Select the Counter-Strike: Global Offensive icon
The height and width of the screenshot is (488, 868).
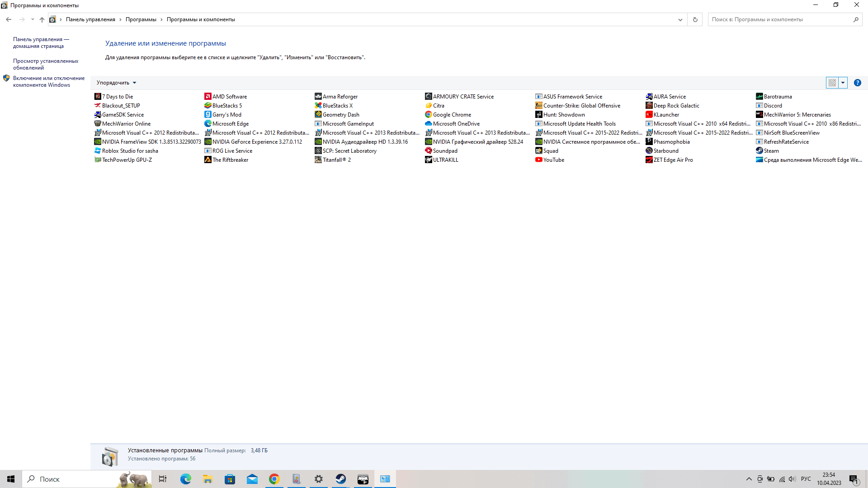coord(539,105)
